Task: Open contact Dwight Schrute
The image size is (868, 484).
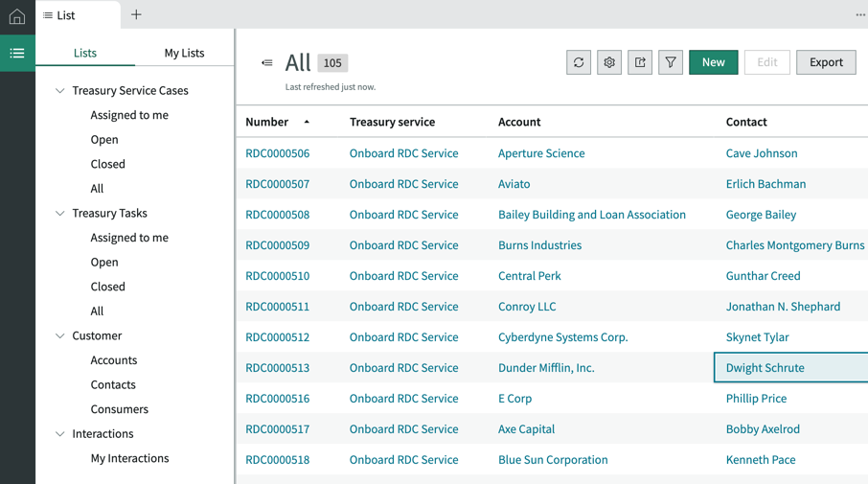Action: pos(765,368)
